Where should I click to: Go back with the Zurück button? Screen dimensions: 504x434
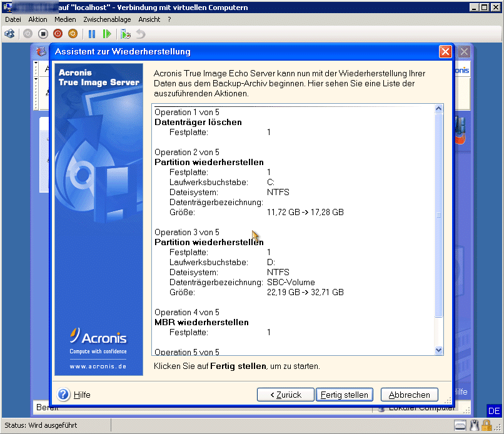(285, 395)
